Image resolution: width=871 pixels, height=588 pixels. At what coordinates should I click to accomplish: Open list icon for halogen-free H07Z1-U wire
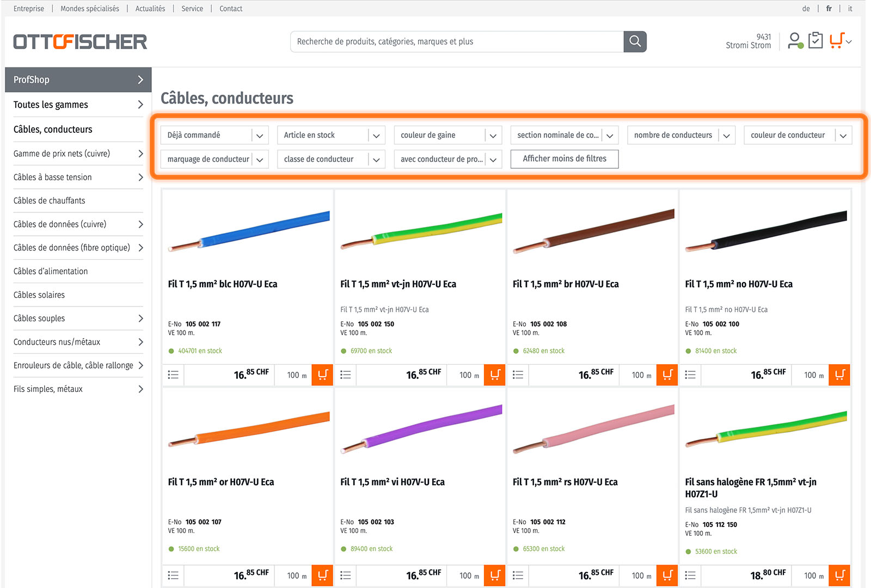(x=690, y=575)
